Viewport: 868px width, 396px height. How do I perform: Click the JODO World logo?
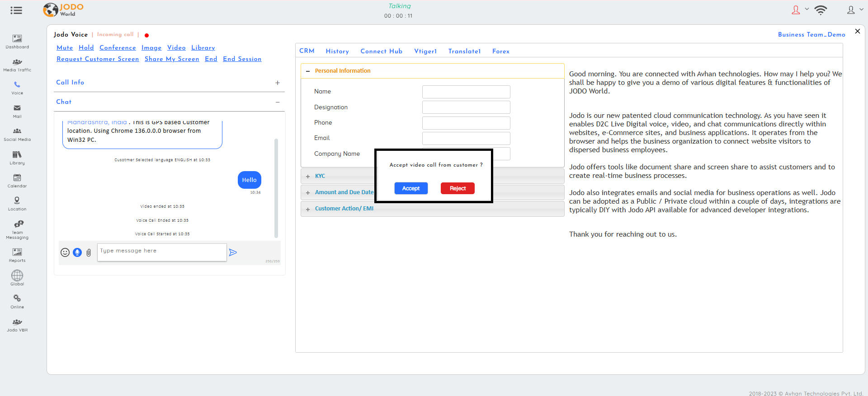[x=63, y=10]
